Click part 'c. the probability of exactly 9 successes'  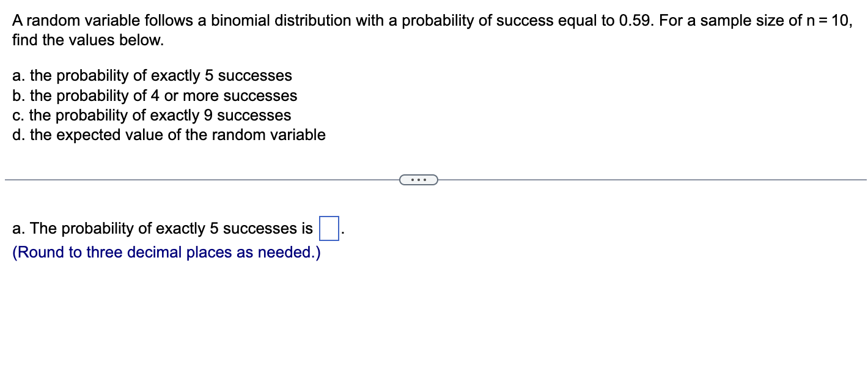[x=152, y=116]
